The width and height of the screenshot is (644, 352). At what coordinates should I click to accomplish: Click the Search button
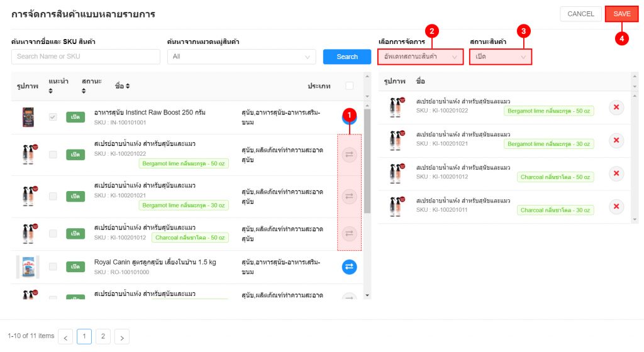[347, 57]
